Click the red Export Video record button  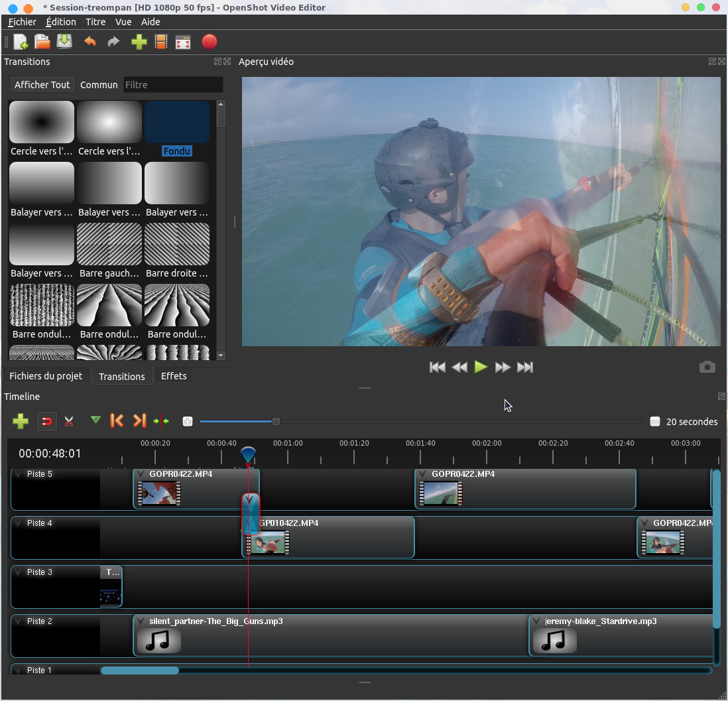(209, 42)
